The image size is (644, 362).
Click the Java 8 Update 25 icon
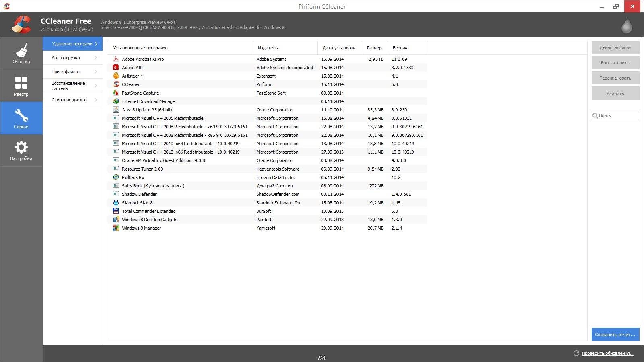116,109
